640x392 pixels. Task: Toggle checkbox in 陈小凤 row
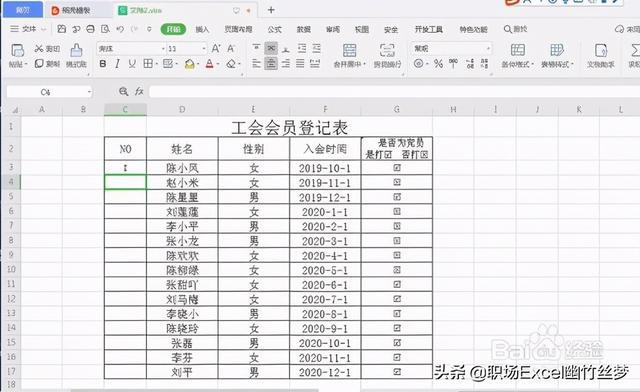coord(397,167)
